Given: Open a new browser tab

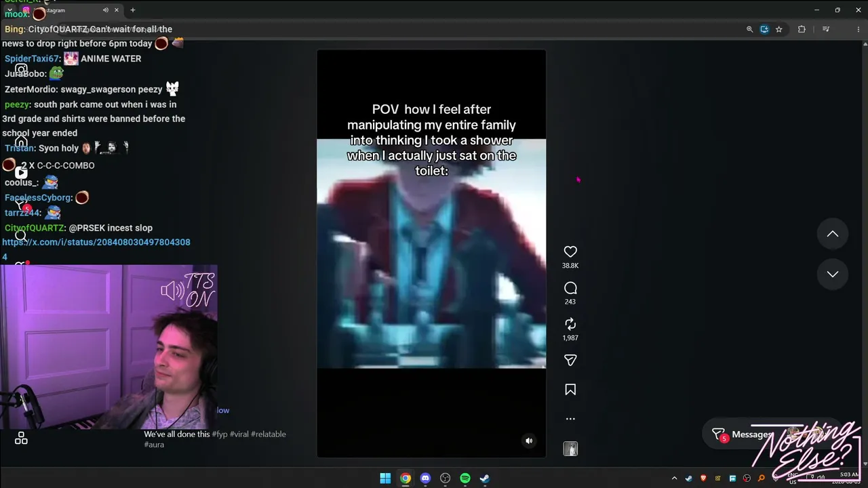Looking at the screenshot, I should (133, 10).
